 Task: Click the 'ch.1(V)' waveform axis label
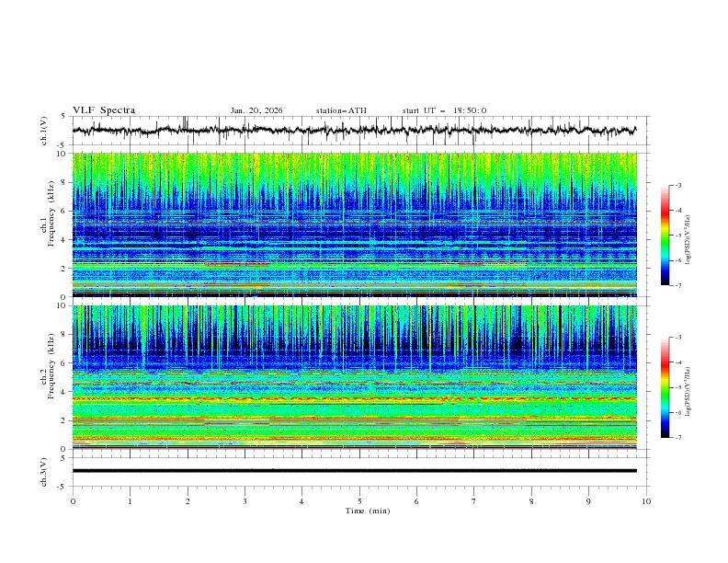point(44,131)
